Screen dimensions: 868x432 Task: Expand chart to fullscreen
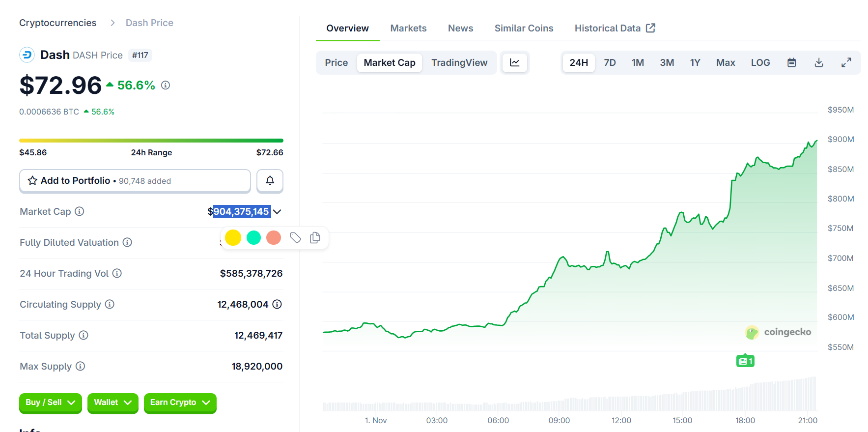click(846, 63)
